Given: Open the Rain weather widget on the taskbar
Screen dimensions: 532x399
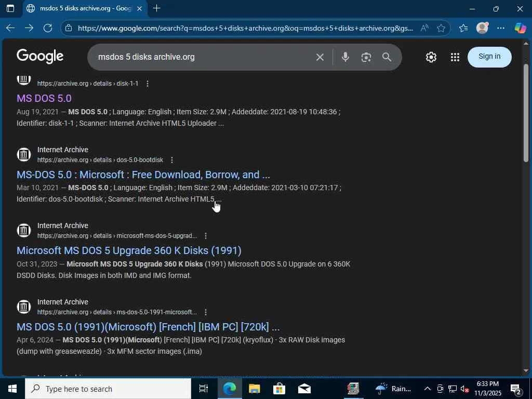Looking at the screenshot, I should point(394,389).
